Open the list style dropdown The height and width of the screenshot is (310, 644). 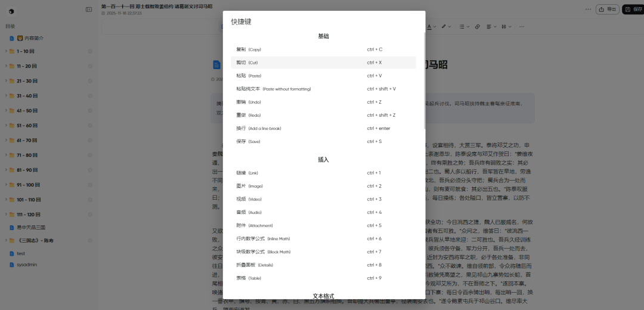click(x=463, y=27)
